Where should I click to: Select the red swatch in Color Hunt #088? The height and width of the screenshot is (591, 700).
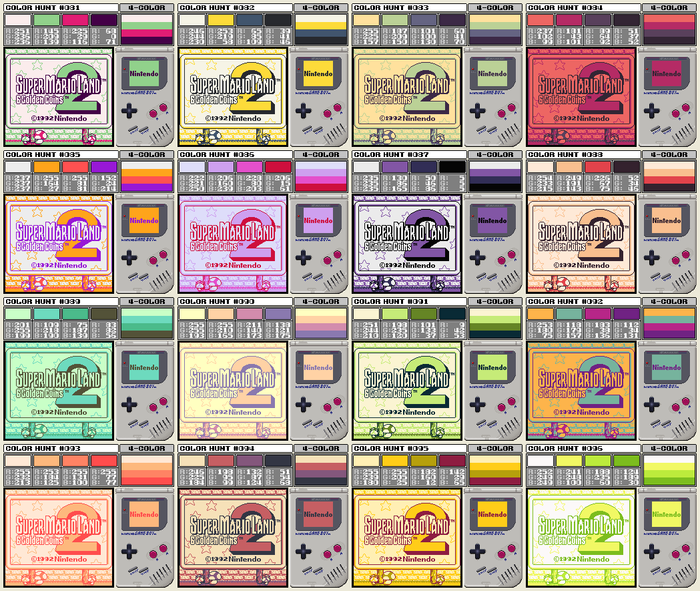pos(597,167)
